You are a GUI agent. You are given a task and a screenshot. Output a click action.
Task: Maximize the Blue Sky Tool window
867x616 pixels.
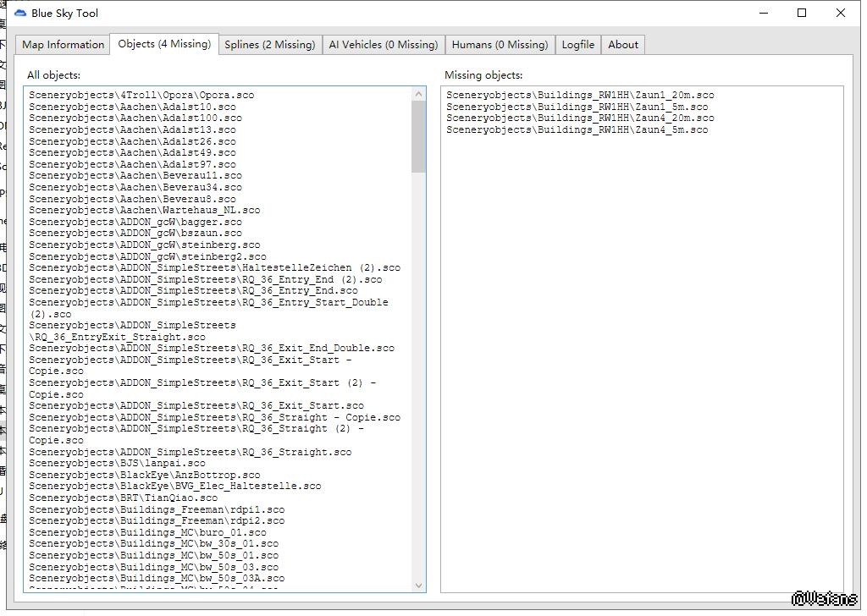point(802,13)
